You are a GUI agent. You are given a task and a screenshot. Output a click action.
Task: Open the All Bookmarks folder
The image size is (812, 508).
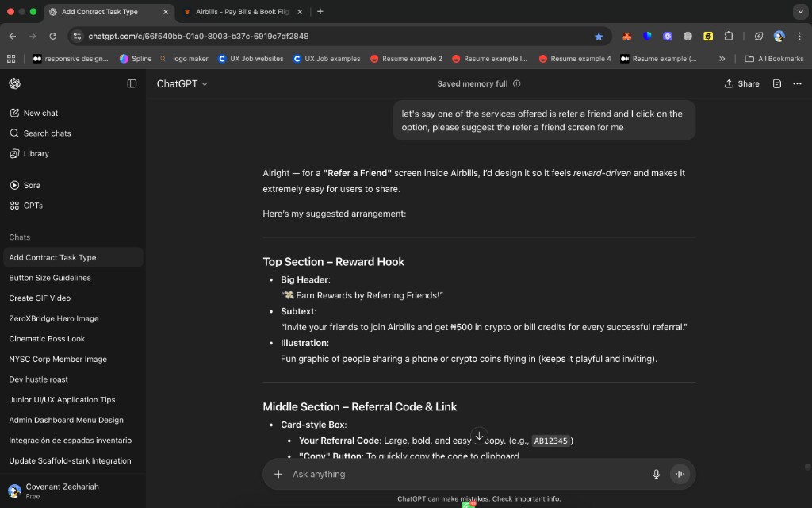click(x=774, y=59)
